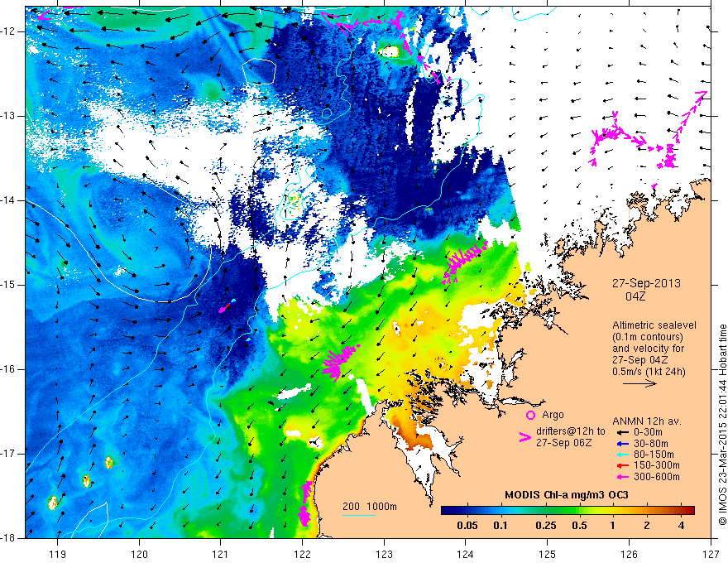Click the 0.5m/s velocity scale arrow

pos(639,383)
